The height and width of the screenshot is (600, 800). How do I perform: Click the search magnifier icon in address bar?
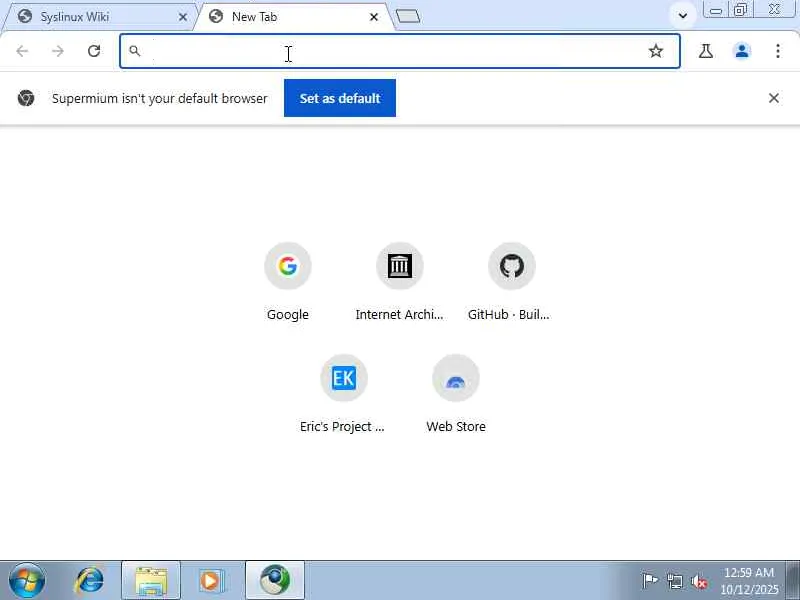pyautogui.click(x=134, y=51)
